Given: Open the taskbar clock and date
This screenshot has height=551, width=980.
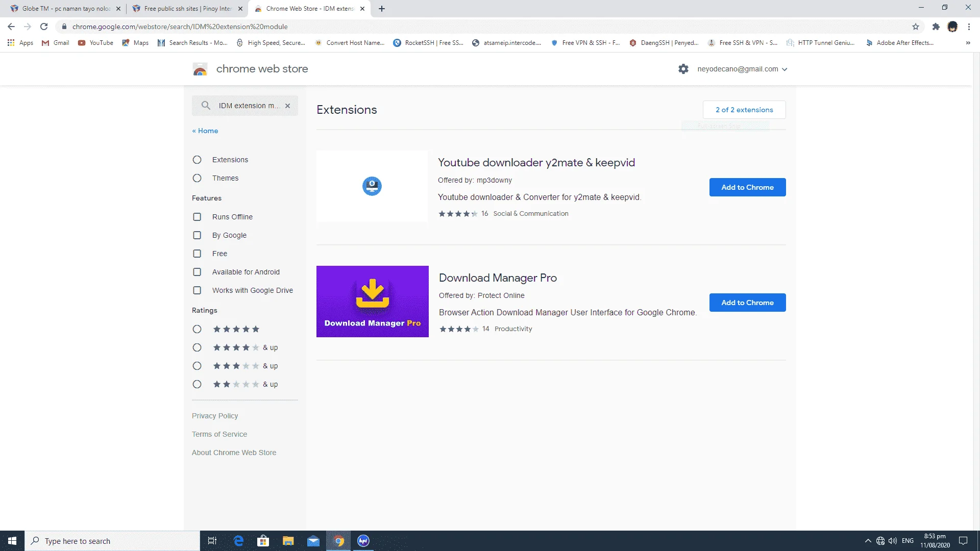Looking at the screenshot, I should coord(935,541).
